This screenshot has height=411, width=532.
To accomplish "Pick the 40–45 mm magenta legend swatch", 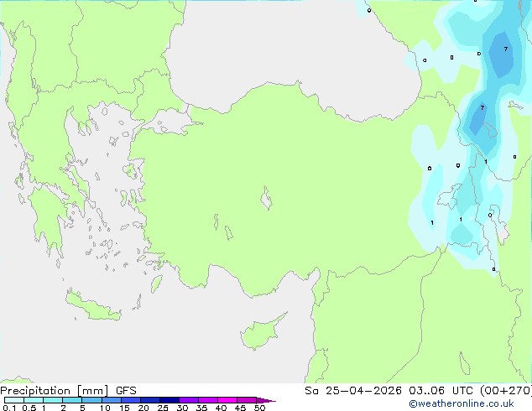I will coord(227,400).
